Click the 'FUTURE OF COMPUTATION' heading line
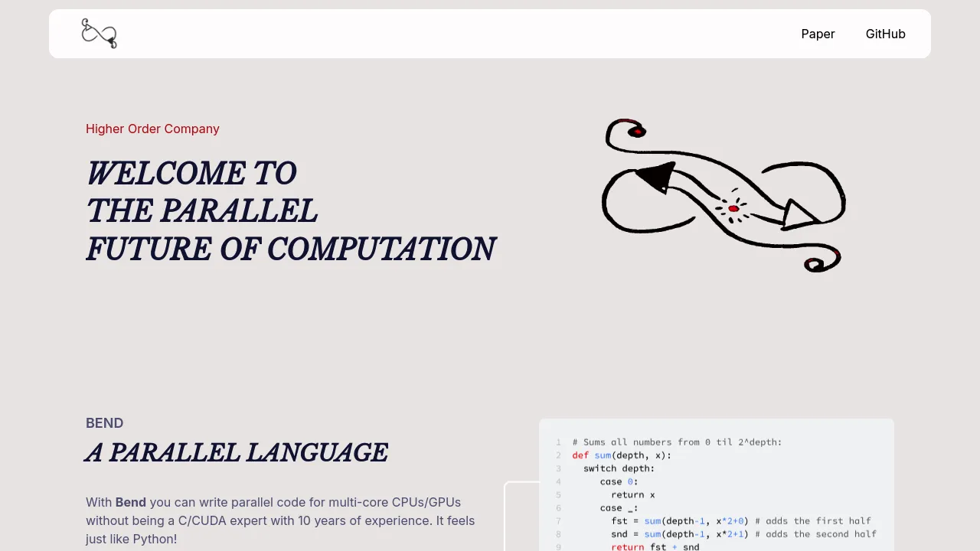980x551 pixels. (291, 249)
